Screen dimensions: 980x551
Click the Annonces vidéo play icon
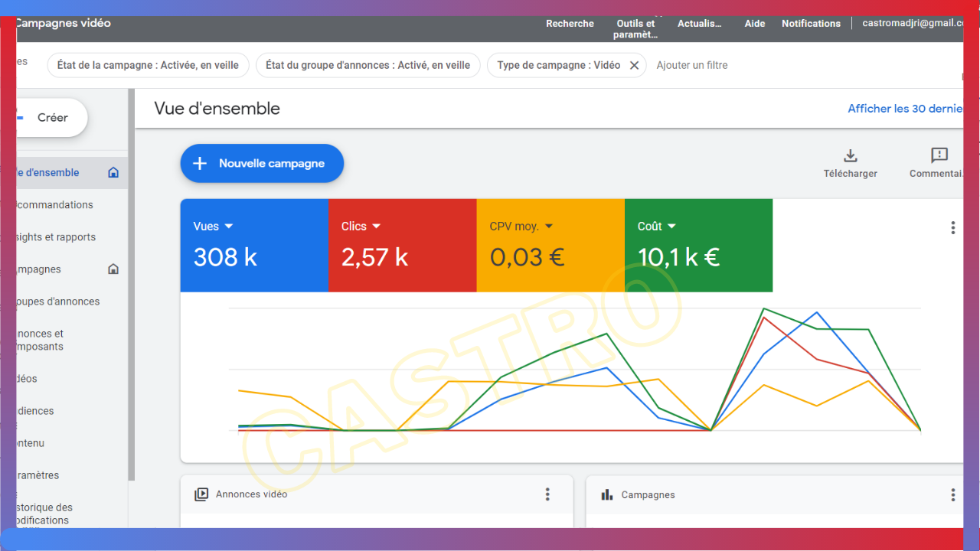click(x=201, y=494)
